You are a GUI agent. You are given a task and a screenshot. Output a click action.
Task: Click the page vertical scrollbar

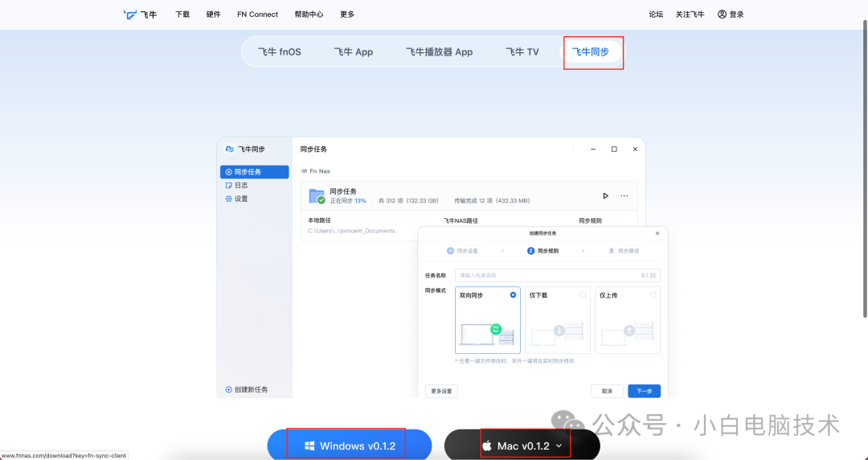pyautogui.click(x=865, y=169)
